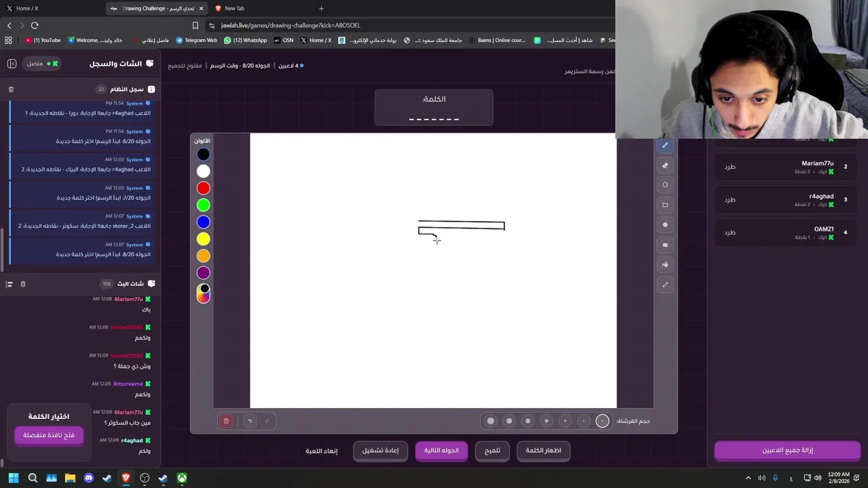
Task: Close the Drawing Challenge browser tab
Action: tap(201, 8)
